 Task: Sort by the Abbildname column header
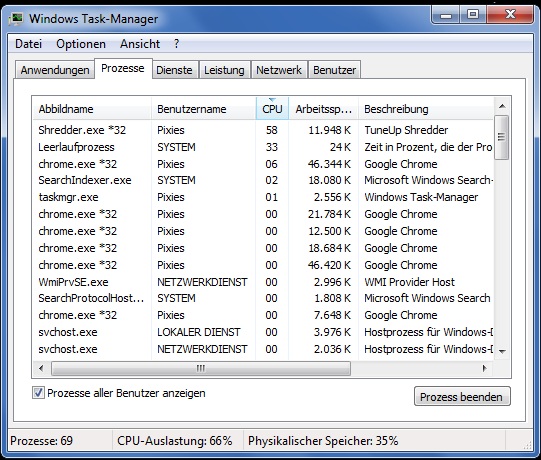92,109
